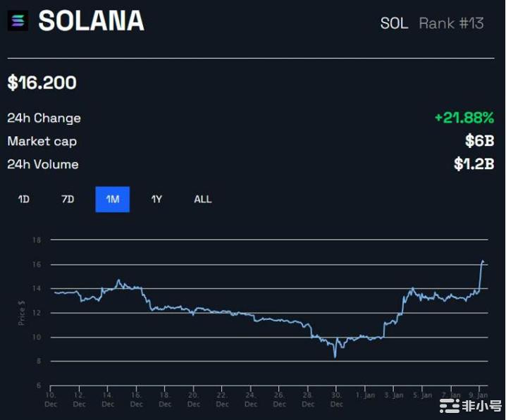Switch to the 7D chart range
The width and height of the screenshot is (506, 420).
pyautogui.click(x=68, y=199)
